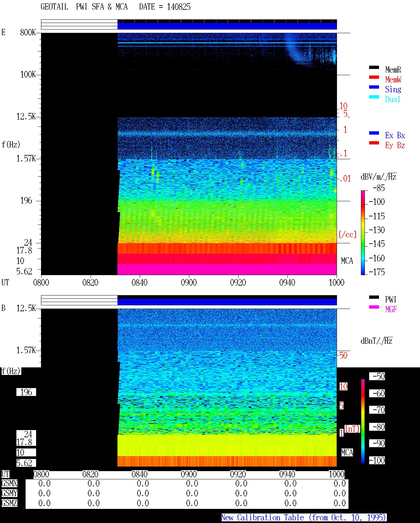The image size is (420, 523).
Task: Click the 100K frequency axis label
Action: [x=28, y=75]
